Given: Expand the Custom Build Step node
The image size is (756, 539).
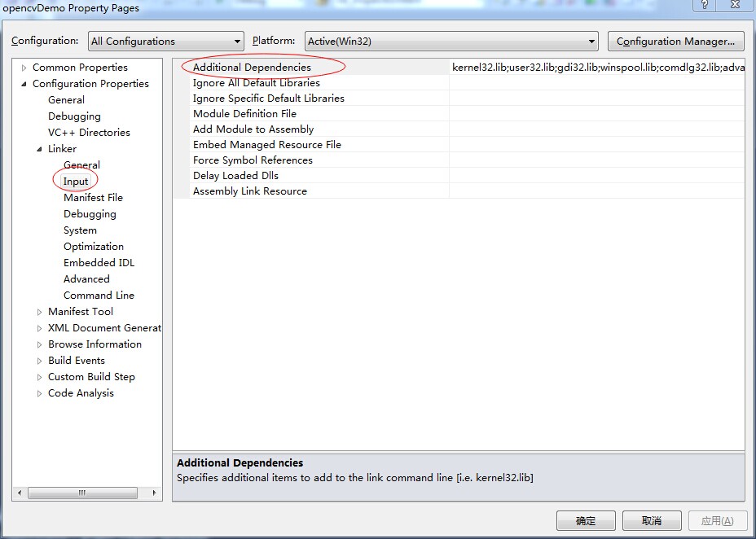Looking at the screenshot, I should click(40, 377).
